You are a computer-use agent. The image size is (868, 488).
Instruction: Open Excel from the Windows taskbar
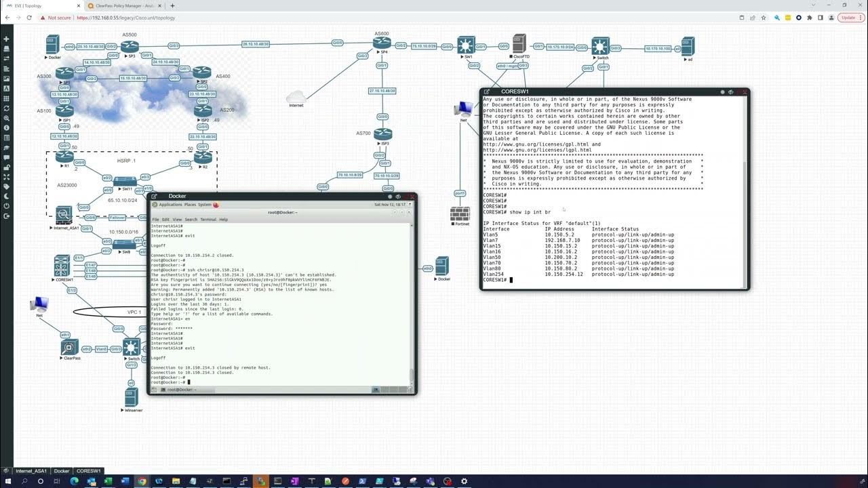pos(108,481)
